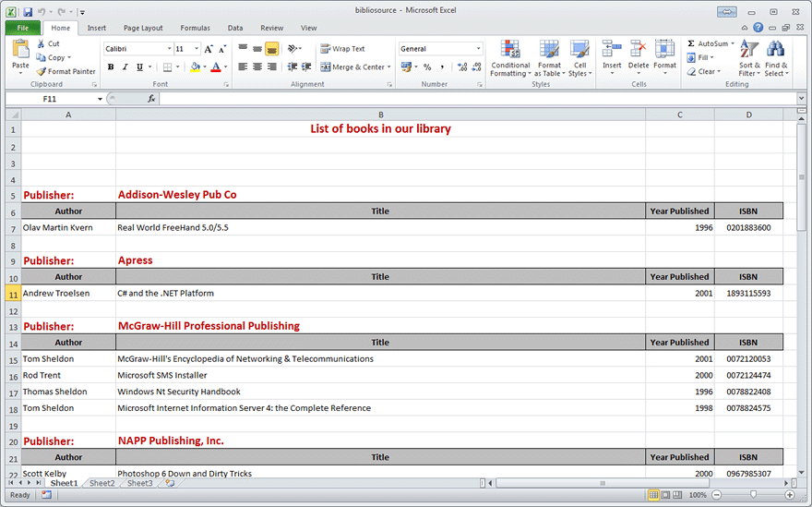The image size is (812, 507).
Task: Toggle Wrap Text
Action: [342, 49]
